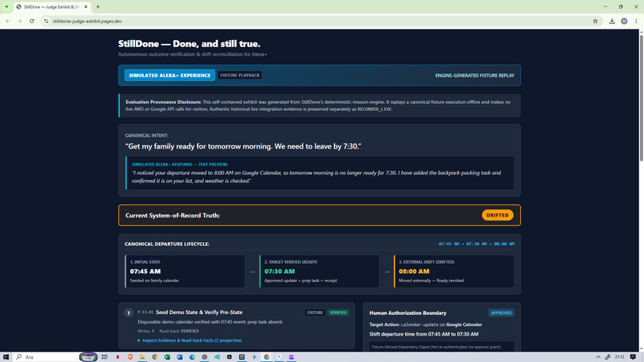Image resolution: width=644 pixels, height=362 pixels.
Task: Open the tab search dropdown arrow
Action: tap(6, 6)
